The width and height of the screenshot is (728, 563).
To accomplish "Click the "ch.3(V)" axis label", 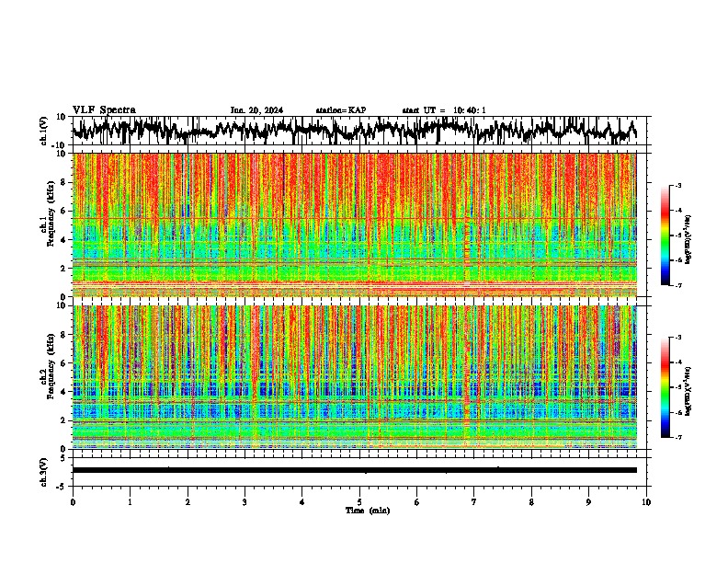I will point(44,472).
